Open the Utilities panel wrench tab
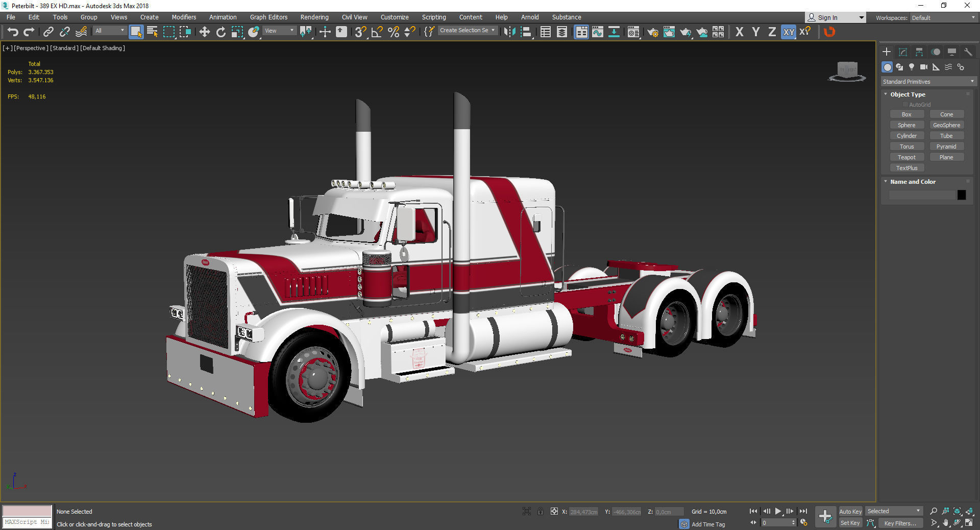This screenshot has width=980, height=530. pos(968,52)
